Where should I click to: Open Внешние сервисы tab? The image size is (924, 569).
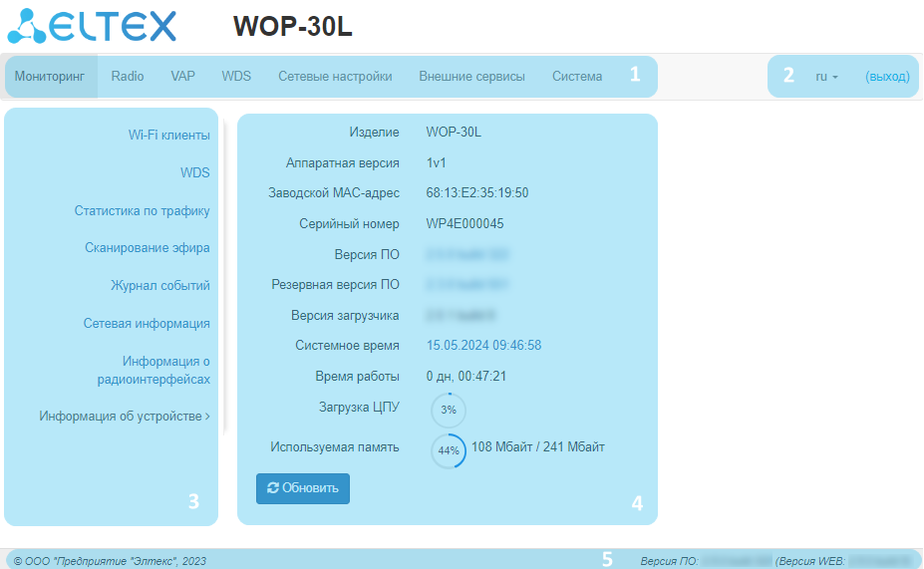(471, 77)
